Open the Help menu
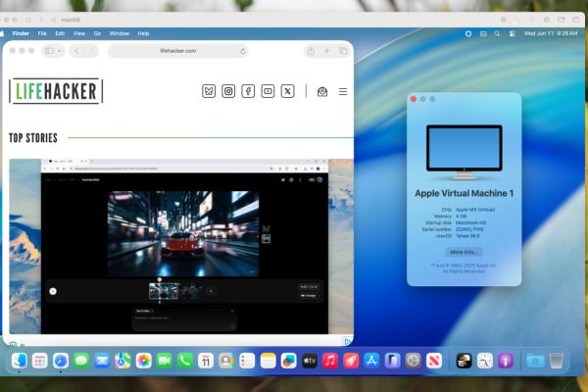 point(143,33)
